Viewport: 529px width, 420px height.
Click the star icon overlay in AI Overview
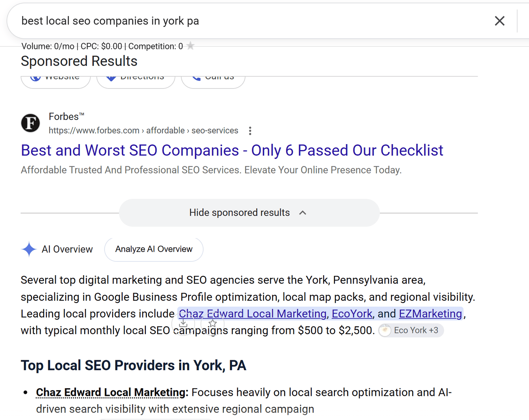pyautogui.click(x=213, y=324)
